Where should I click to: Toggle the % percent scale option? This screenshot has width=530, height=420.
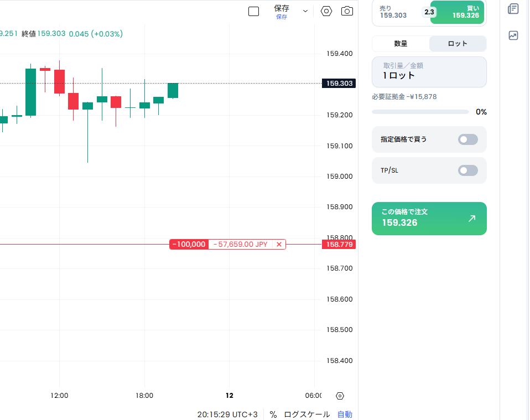coord(273,414)
